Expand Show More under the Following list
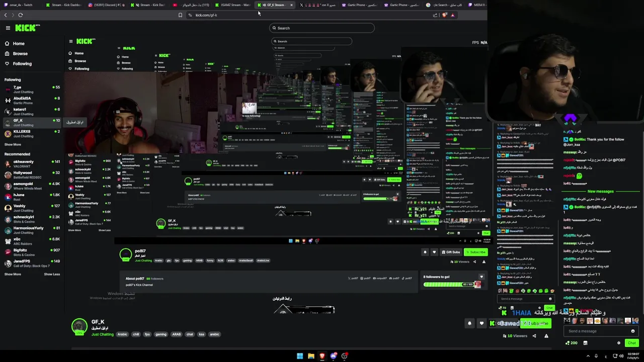The image size is (644, 362). (13, 145)
